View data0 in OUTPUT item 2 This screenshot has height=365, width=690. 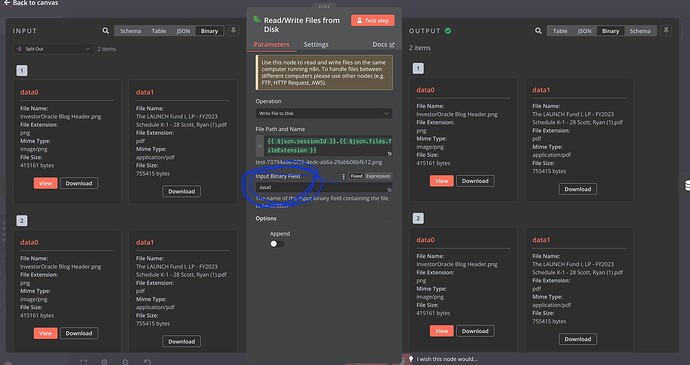(441, 331)
